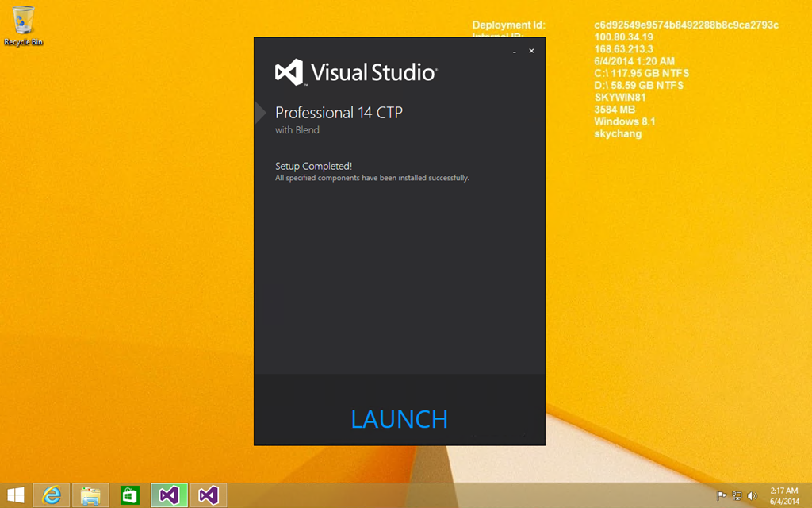Image resolution: width=812 pixels, height=508 pixels.
Task: Click the Visual Studio logo in the installer
Action: [356, 72]
